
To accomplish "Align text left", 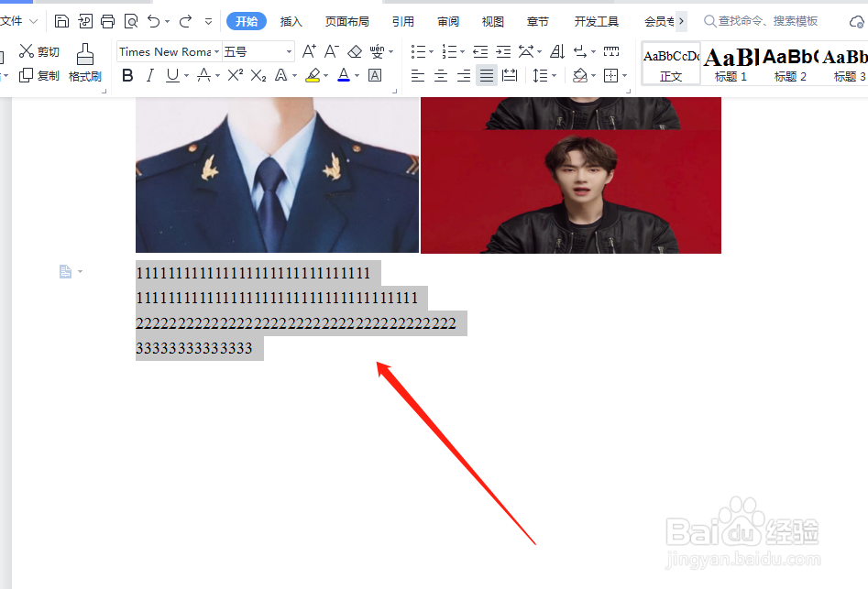I will (x=418, y=75).
